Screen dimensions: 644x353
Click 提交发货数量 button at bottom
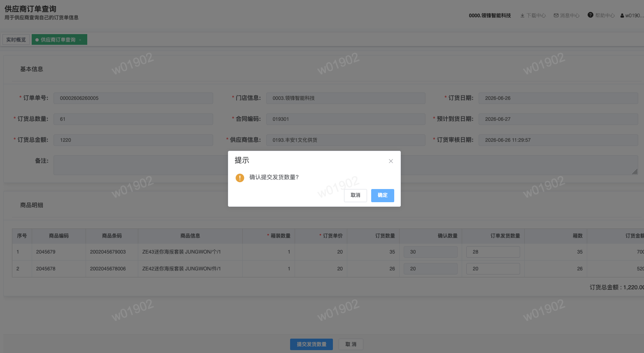(x=312, y=344)
